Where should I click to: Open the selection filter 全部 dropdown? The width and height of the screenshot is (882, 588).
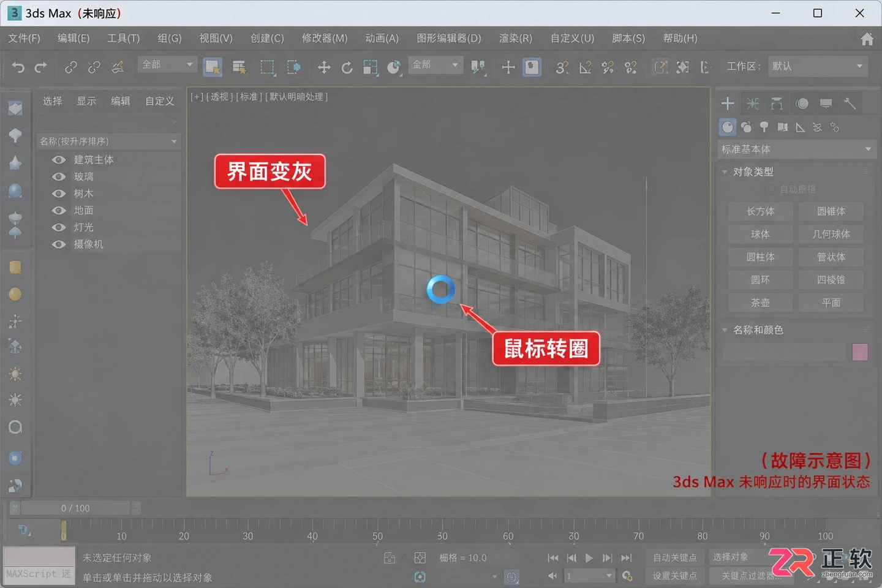(167, 64)
